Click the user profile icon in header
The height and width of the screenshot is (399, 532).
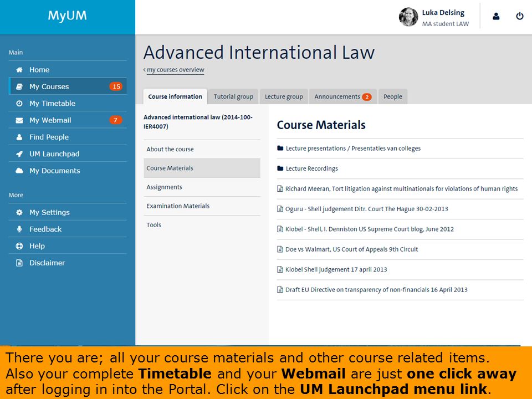496,16
